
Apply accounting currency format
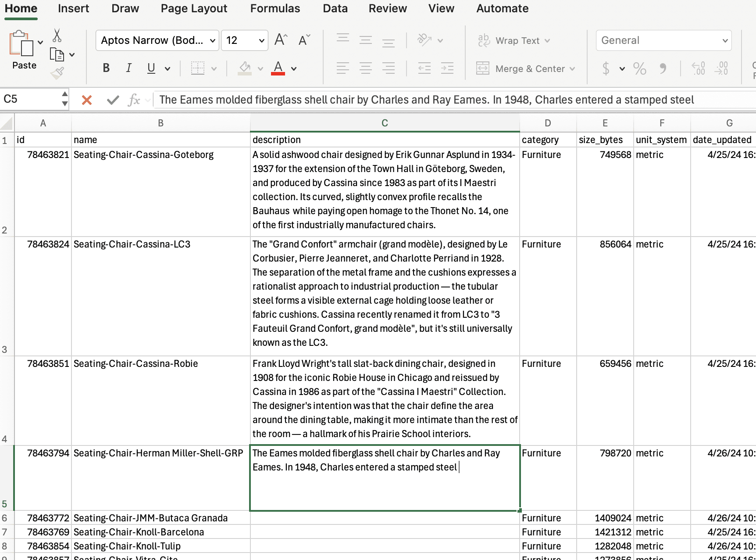[606, 68]
